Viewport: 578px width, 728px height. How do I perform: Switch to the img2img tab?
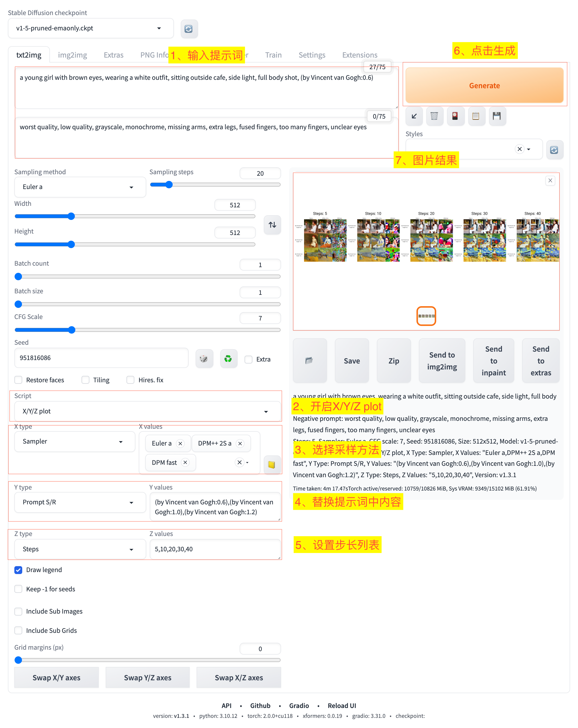[72, 55]
